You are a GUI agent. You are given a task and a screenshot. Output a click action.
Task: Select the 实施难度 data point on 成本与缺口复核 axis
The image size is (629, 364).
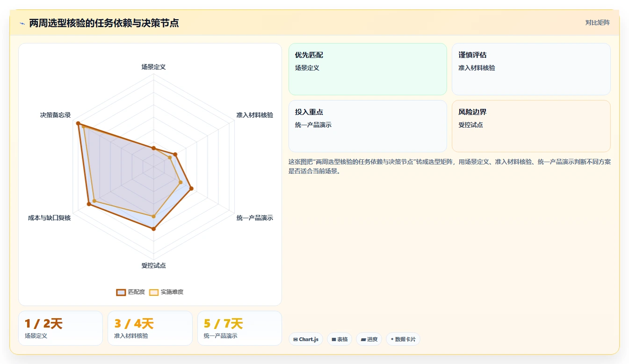click(94, 201)
